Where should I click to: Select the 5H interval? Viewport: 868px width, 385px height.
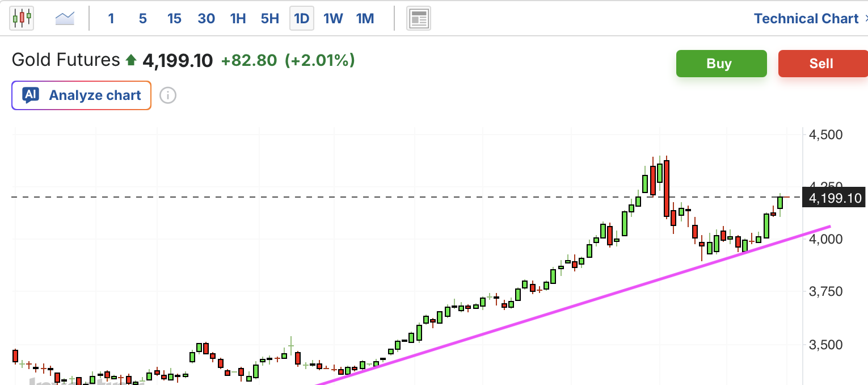269,19
